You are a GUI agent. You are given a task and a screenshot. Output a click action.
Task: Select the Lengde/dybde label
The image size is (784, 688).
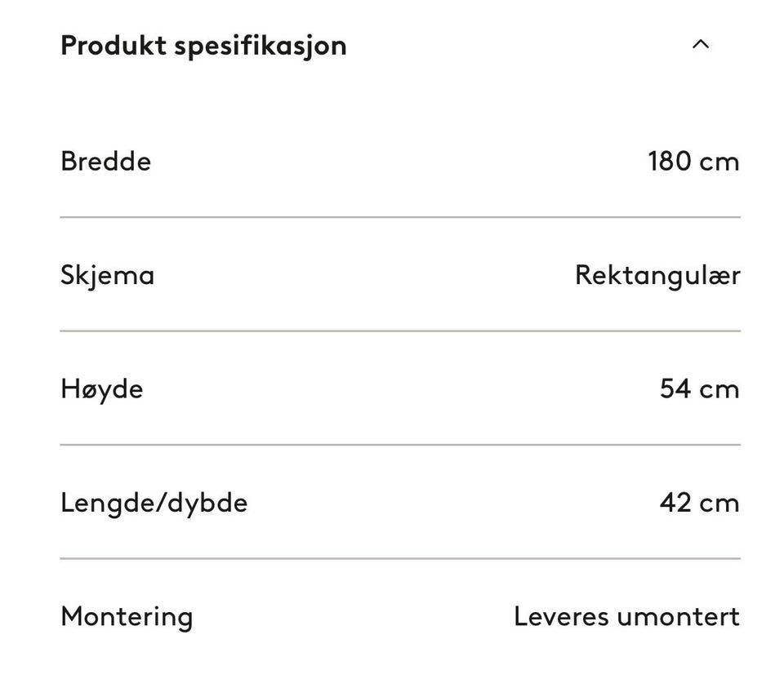point(154,503)
